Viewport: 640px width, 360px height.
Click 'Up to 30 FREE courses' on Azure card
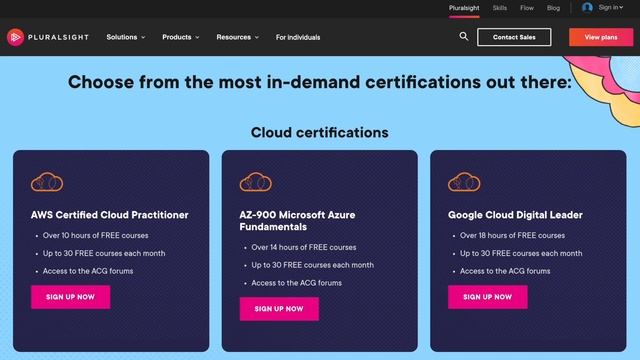[312, 265]
